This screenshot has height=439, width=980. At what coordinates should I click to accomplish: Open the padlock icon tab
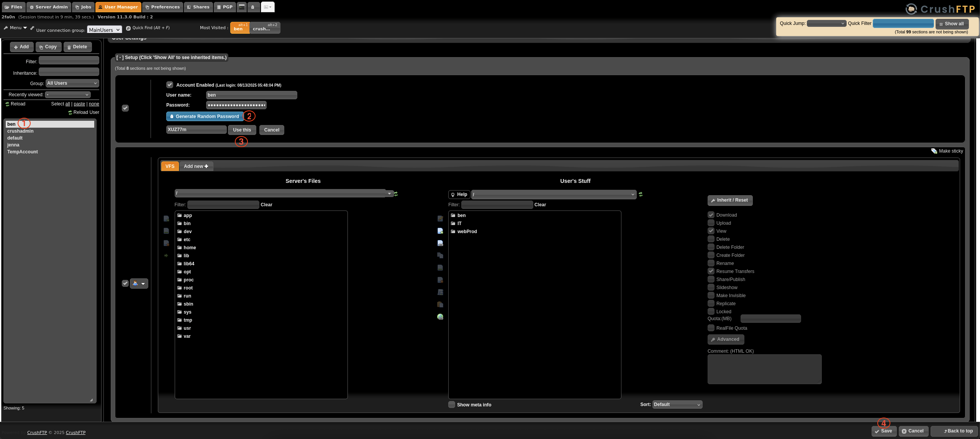253,7
